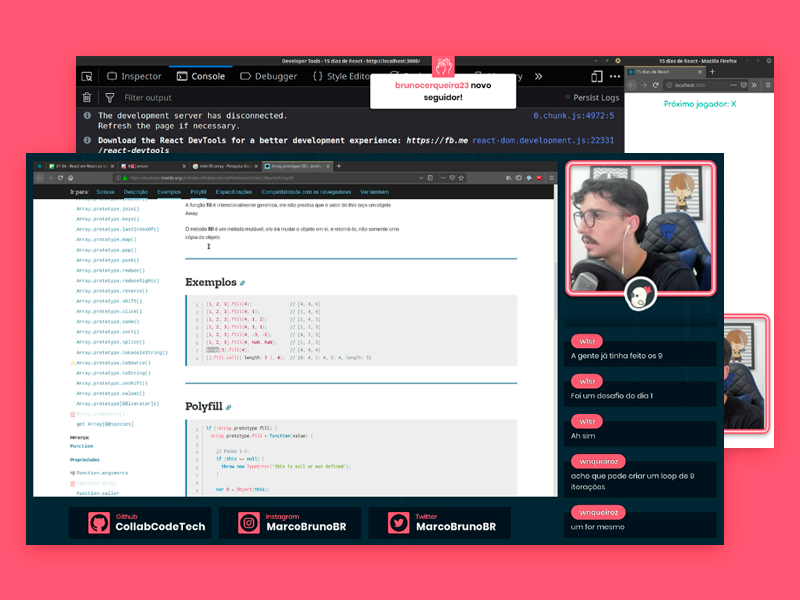Open Function.arguments in the sidebar

102,473
